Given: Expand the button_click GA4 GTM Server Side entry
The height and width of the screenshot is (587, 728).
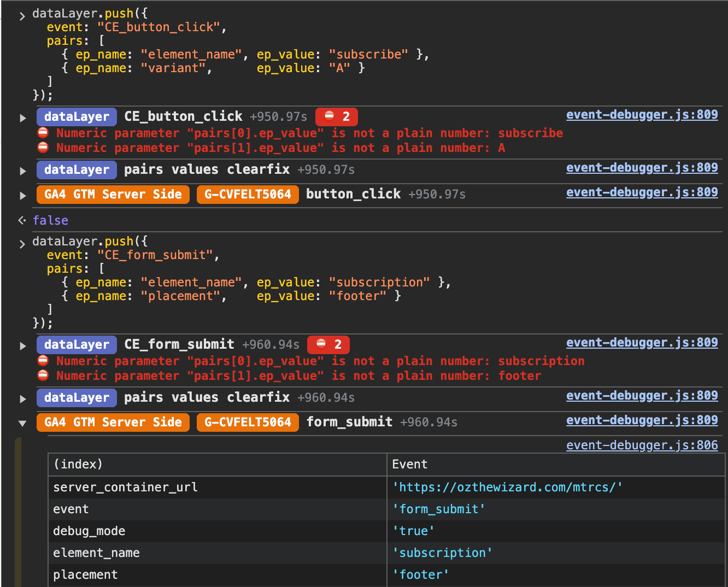Looking at the screenshot, I should tap(23, 195).
